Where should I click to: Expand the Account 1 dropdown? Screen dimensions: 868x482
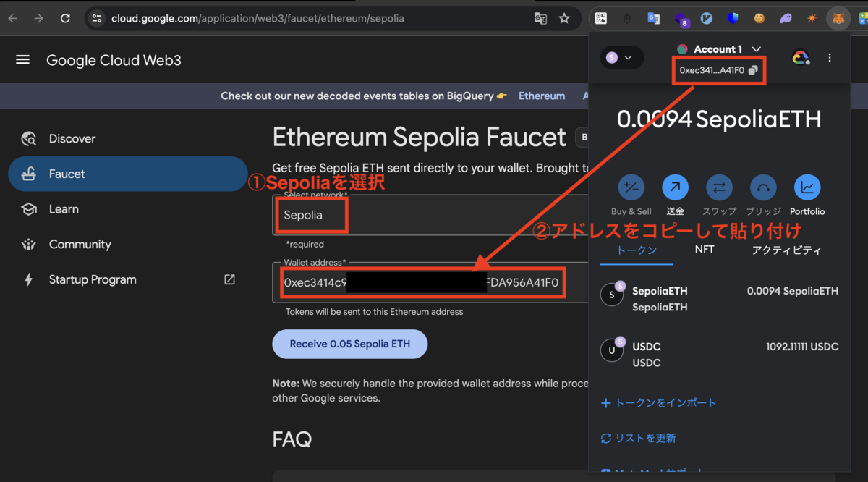757,49
